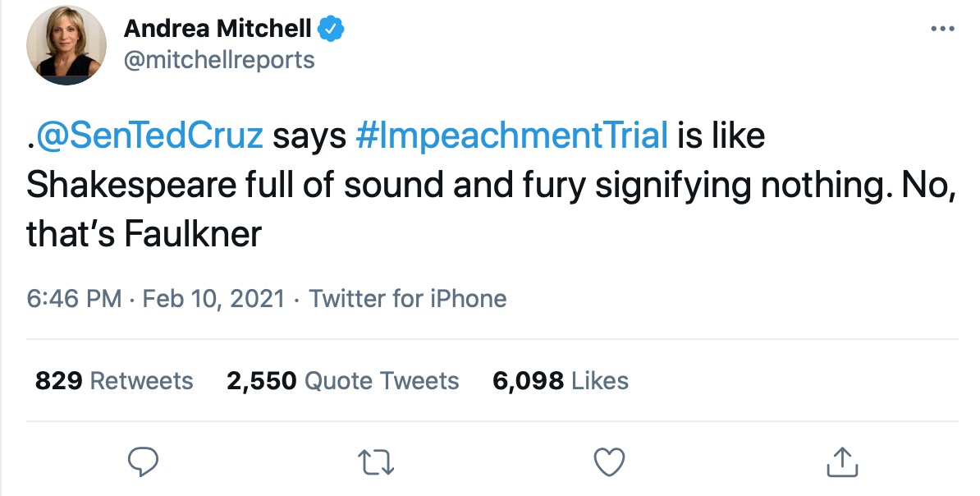This screenshot has height=496, width=980.
Task: Retweet using the arrows icon
Action: point(376,462)
